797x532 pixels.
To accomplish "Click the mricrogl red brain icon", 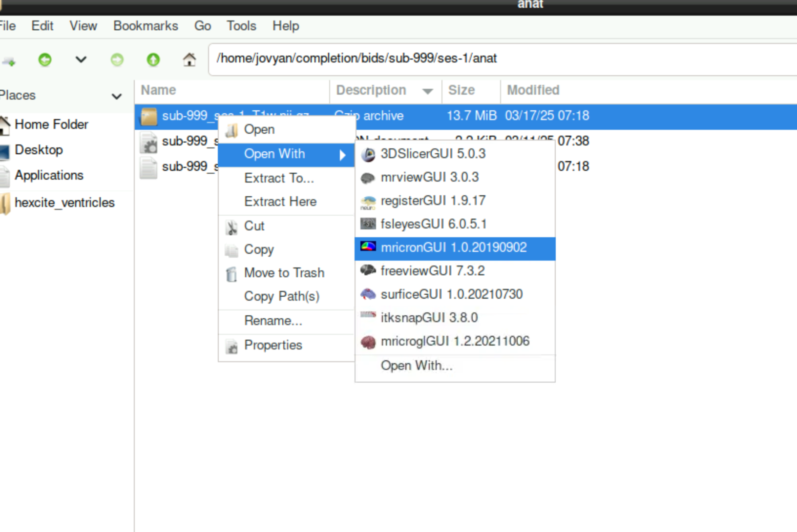I will click(368, 343).
